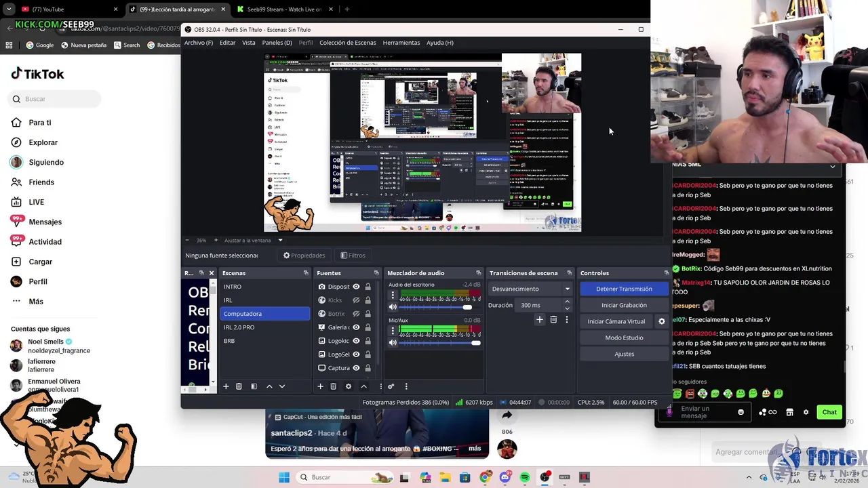The width and height of the screenshot is (868, 488).
Task: Open Archivo menu in OBS
Action: [199, 43]
